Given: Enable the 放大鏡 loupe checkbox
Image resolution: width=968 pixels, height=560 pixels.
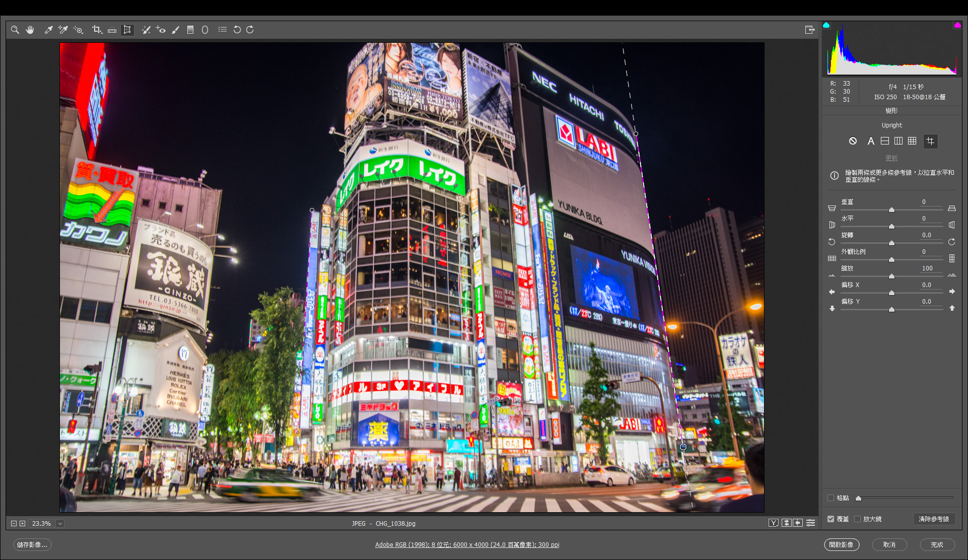Looking at the screenshot, I should [x=857, y=519].
